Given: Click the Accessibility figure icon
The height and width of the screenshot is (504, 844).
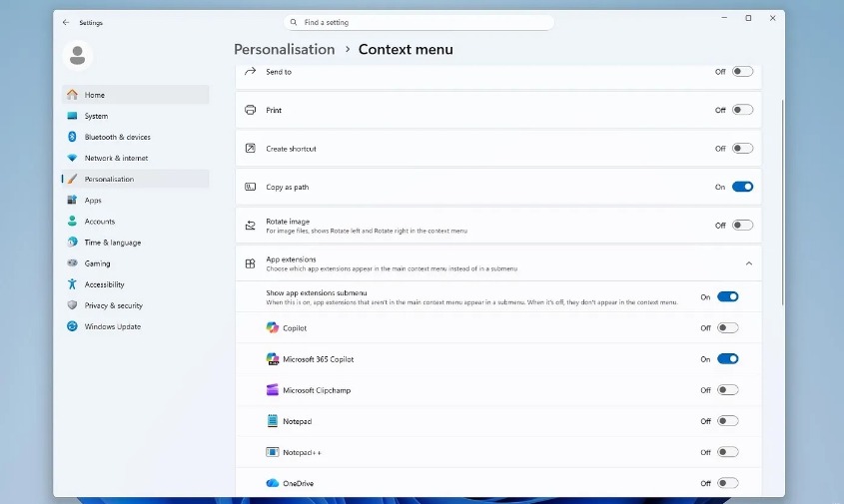Looking at the screenshot, I should point(72,284).
